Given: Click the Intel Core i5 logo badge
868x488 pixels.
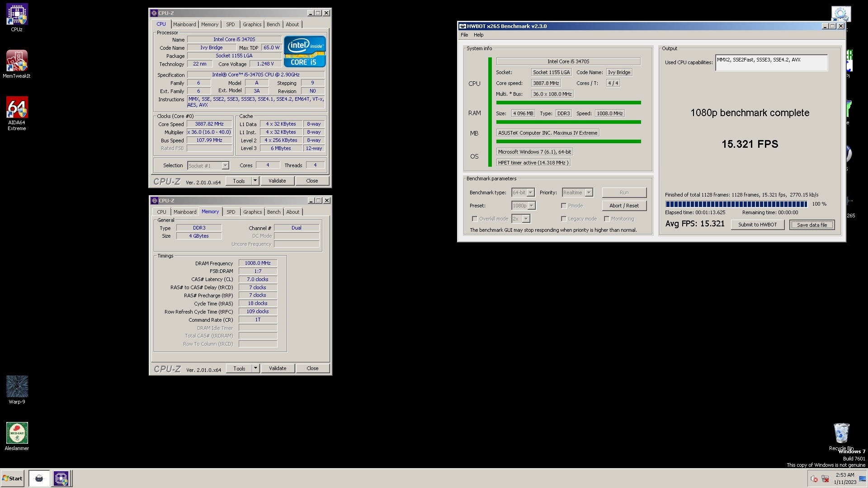Looking at the screenshot, I should 305,52.
